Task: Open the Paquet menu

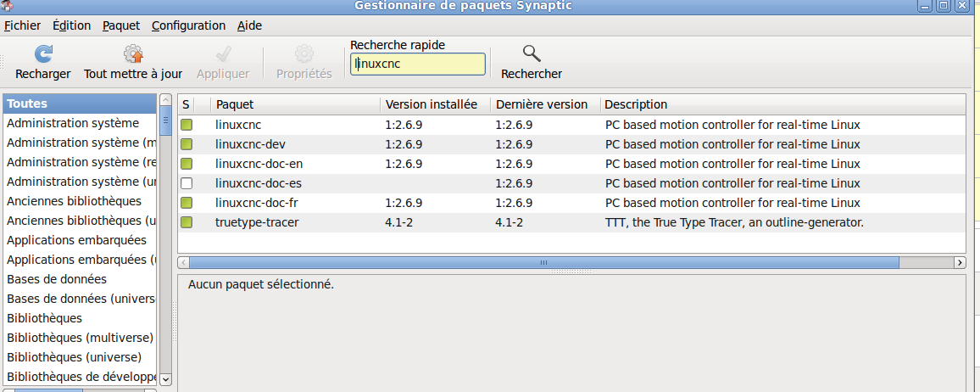Action: (x=121, y=25)
